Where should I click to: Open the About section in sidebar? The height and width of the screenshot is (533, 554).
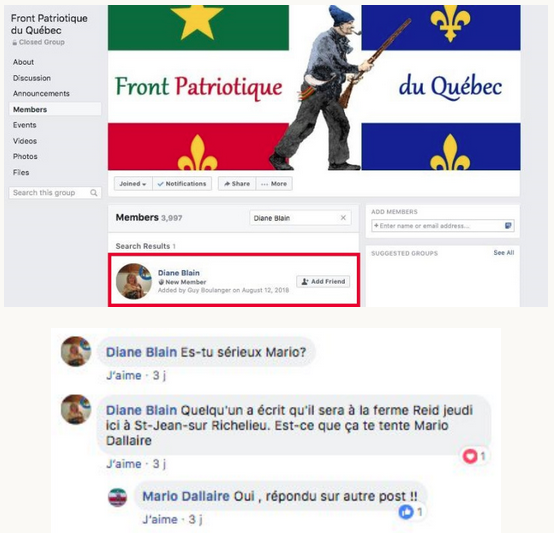click(23, 62)
